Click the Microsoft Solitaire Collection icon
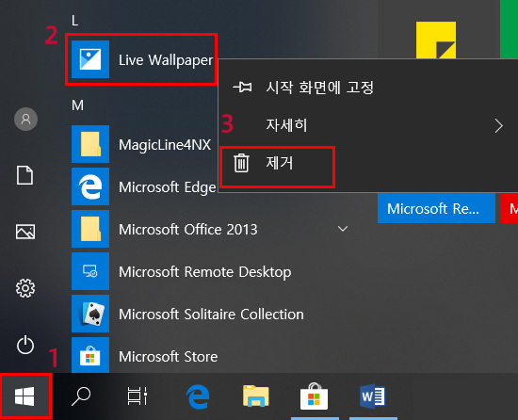 click(x=90, y=314)
